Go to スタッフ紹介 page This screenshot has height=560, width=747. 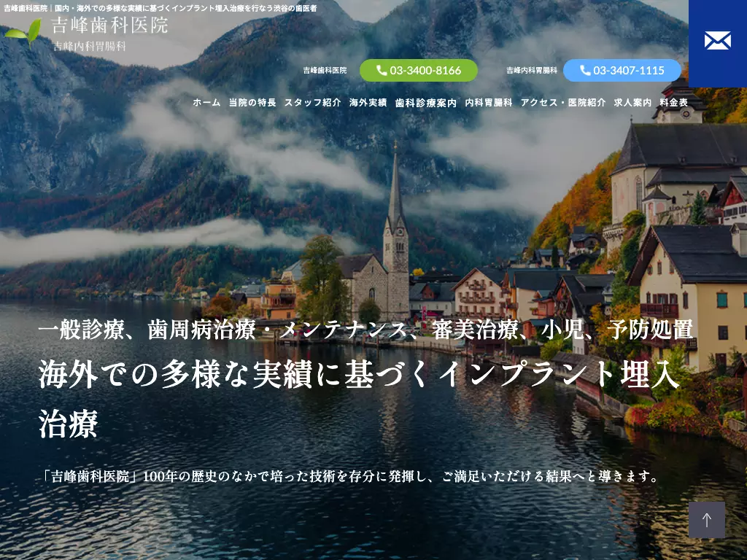[x=312, y=102]
